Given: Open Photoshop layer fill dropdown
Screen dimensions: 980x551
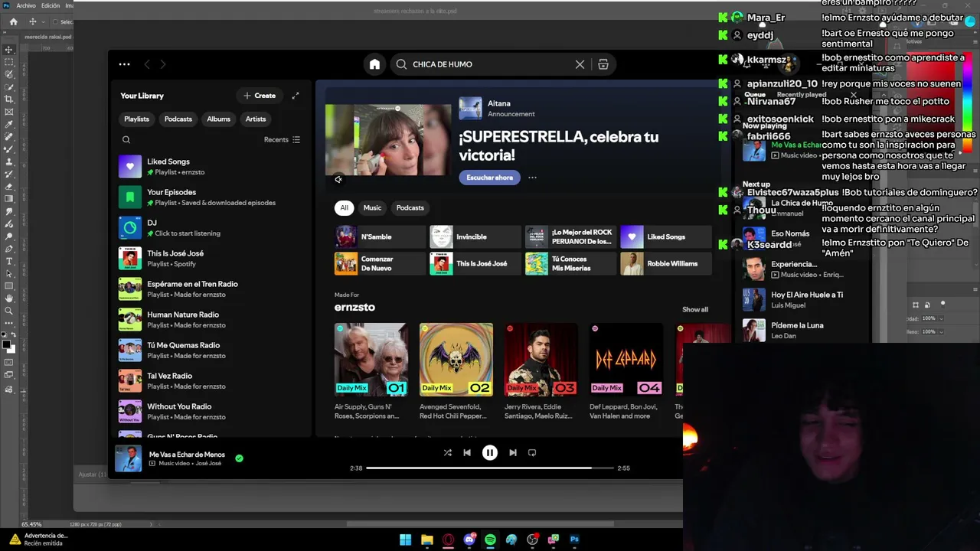Looking at the screenshot, I should [942, 331].
